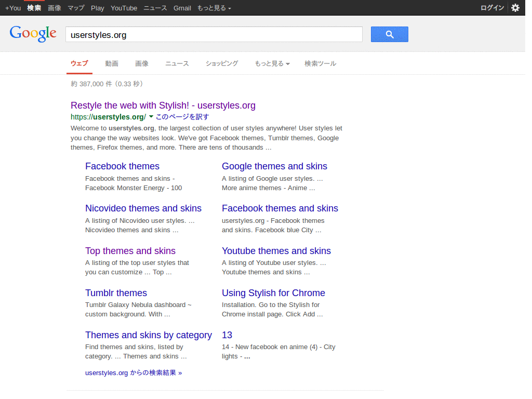Open Using Stylish for Chrome link
The height and width of the screenshot is (399, 532).
point(273,293)
